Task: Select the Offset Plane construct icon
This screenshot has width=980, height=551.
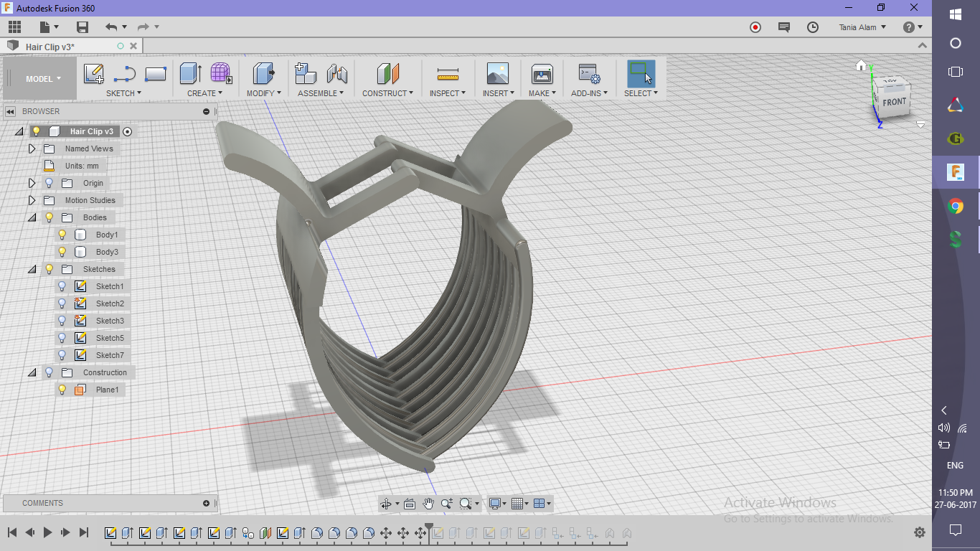Action: click(x=387, y=73)
